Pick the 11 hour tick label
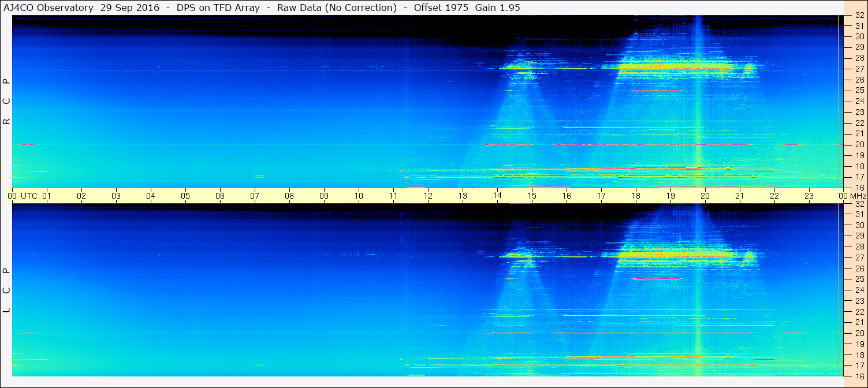 pos(393,196)
